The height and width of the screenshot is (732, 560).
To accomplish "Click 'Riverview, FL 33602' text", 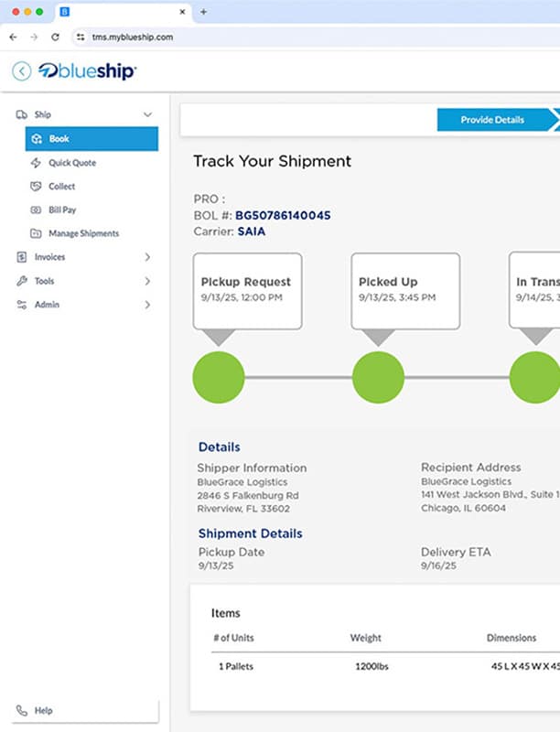I will point(243,509).
